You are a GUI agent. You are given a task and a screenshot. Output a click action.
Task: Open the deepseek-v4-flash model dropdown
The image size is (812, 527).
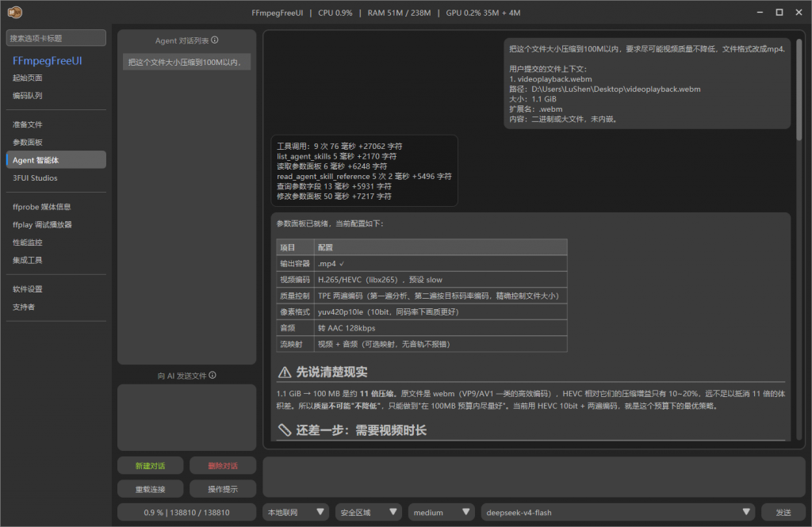pos(618,513)
